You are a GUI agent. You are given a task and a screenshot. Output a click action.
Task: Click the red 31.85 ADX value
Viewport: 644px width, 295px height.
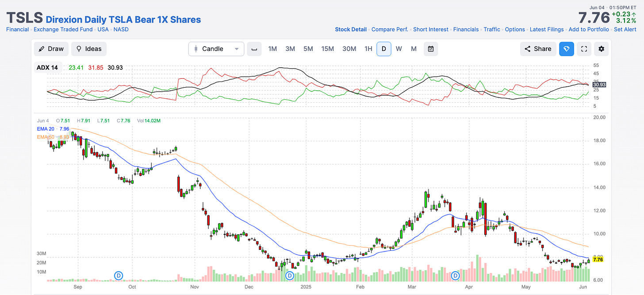coord(96,68)
